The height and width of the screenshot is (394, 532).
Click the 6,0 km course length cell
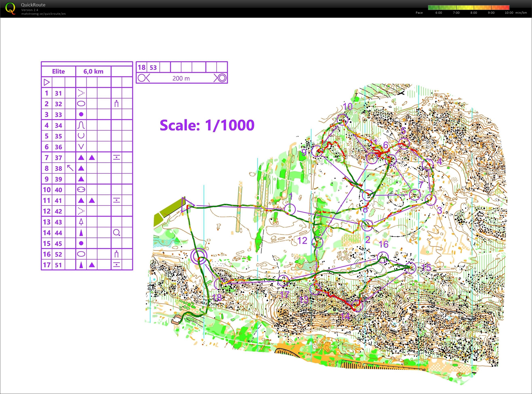pos(93,71)
